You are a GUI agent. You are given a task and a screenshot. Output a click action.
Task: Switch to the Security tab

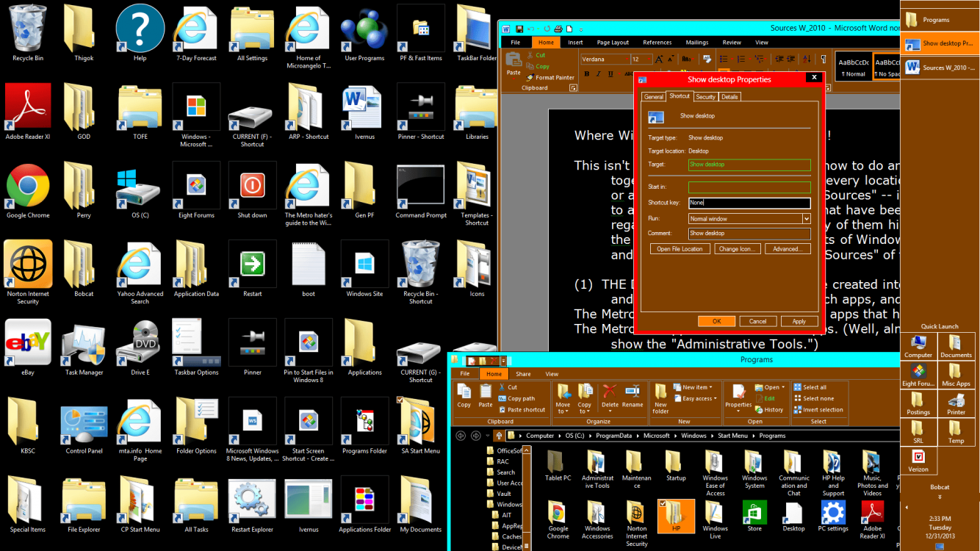705,97
